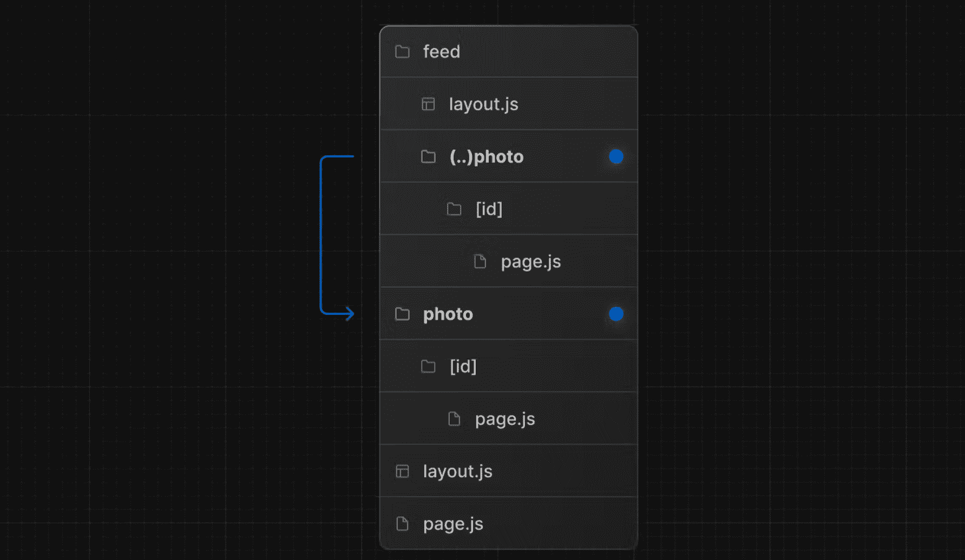
Task: Open the page.js label under photo/[id]
Action: point(504,419)
